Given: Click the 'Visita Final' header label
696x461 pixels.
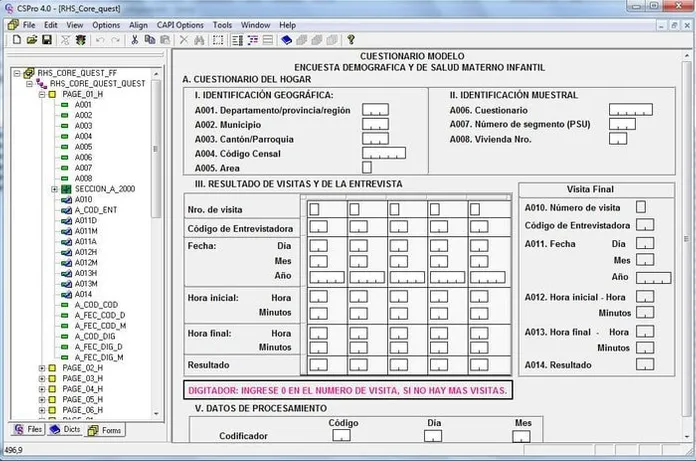Looking at the screenshot, I should click(x=590, y=189).
